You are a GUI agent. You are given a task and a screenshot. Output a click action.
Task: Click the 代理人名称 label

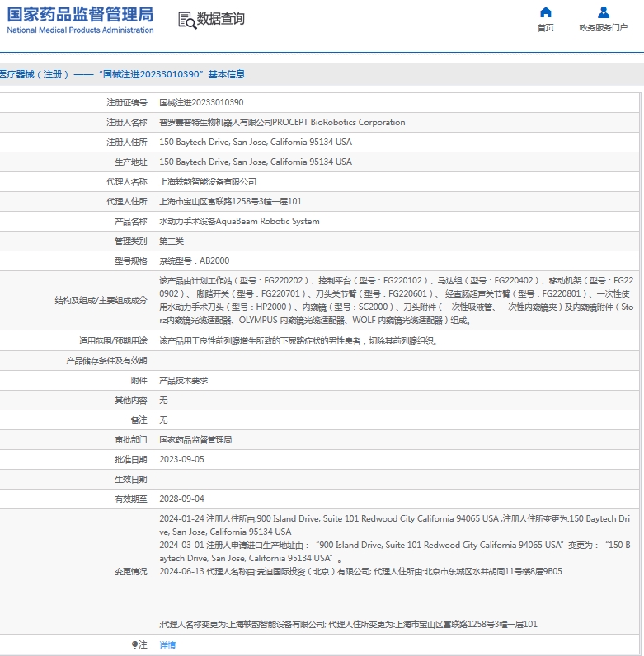pos(127,181)
